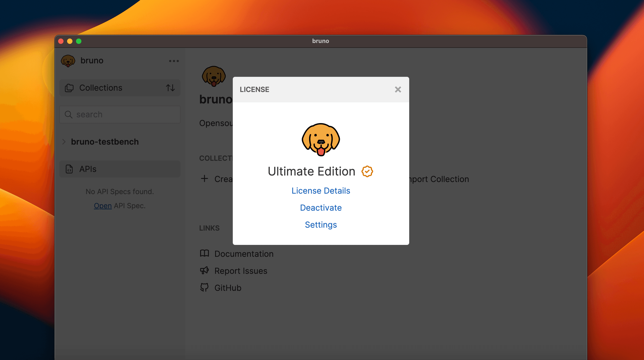Image resolution: width=644 pixels, height=360 pixels.
Task: Click the 'No API Specs found.' text
Action: click(x=120, y=191)
